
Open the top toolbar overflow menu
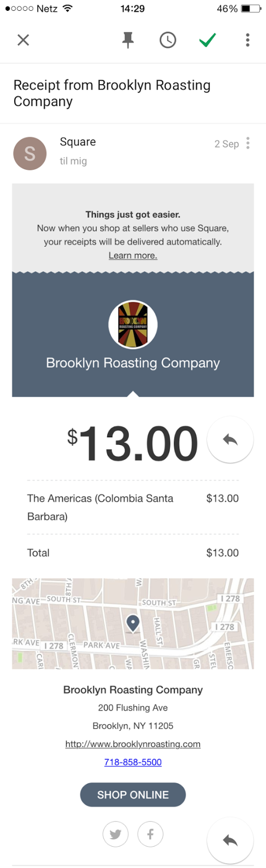pos(248,40)
